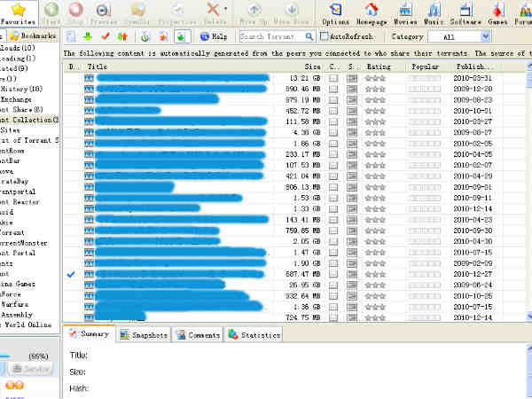532x399 pixels.
Task: Click the green download arrow icon
Action: (87, 37)
